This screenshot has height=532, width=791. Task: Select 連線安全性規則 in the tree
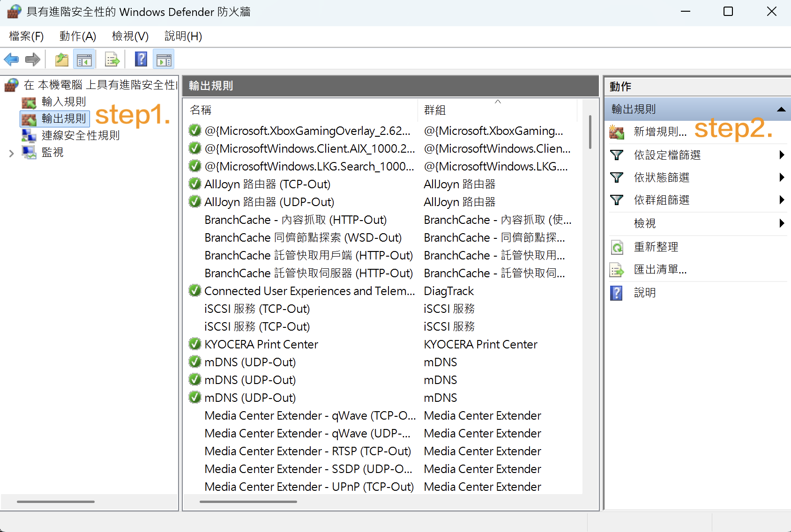pos(81,135)
